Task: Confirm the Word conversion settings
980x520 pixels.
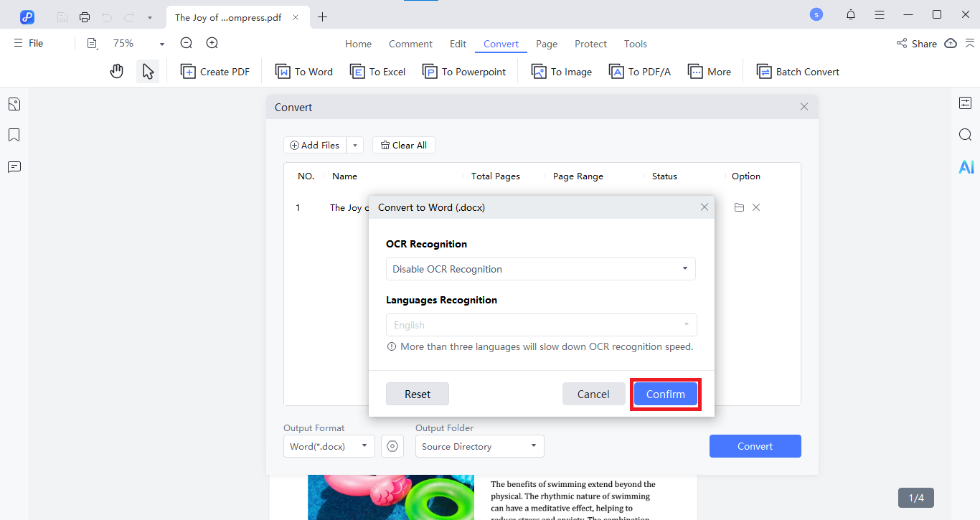Action: [664, 394]
